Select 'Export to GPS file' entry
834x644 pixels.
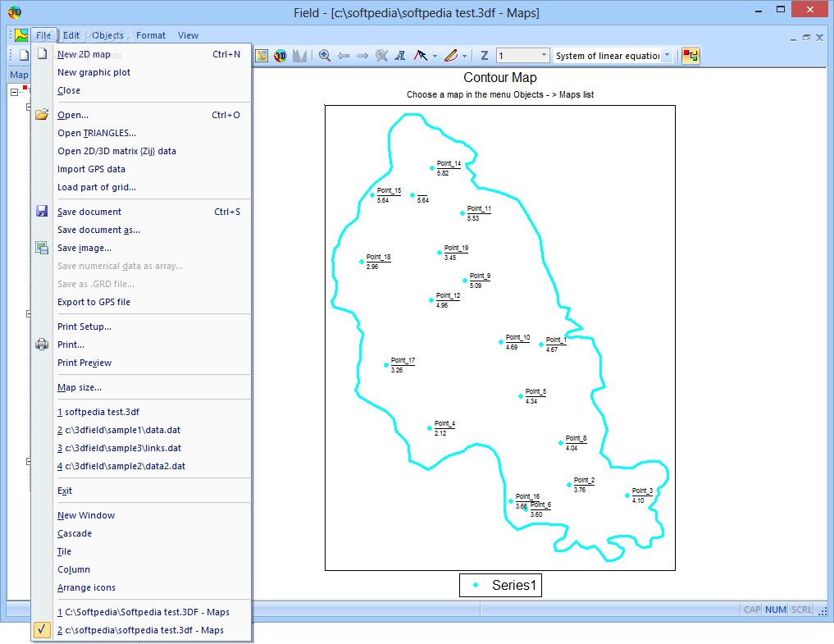(x=140, y=302)
